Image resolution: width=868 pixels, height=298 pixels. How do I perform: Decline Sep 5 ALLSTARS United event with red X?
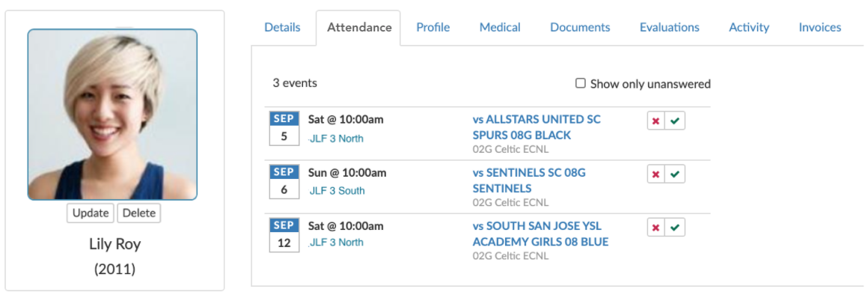click(656, 121)
